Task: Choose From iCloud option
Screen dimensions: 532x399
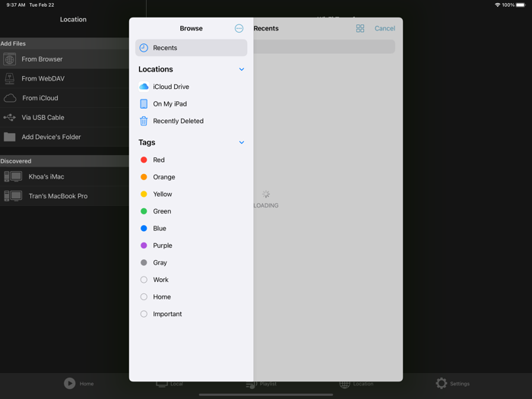Action: pyautogui.click(x=65, y=98)
